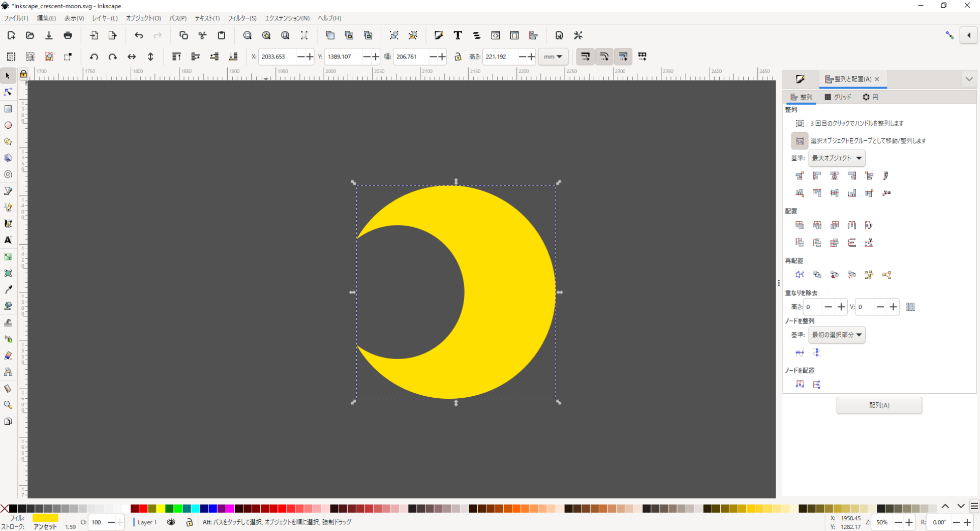Open the フィルター(S) menu

click(x=242, y=18)
